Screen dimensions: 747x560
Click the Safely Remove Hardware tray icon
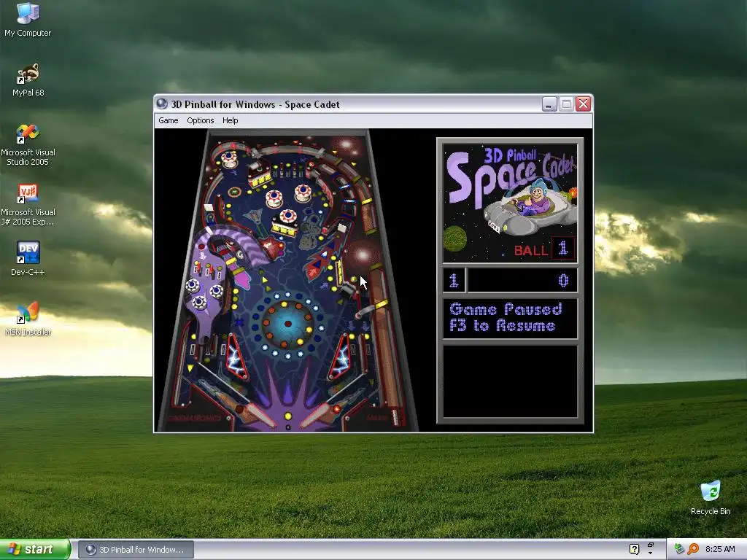(x=679, y=549)
